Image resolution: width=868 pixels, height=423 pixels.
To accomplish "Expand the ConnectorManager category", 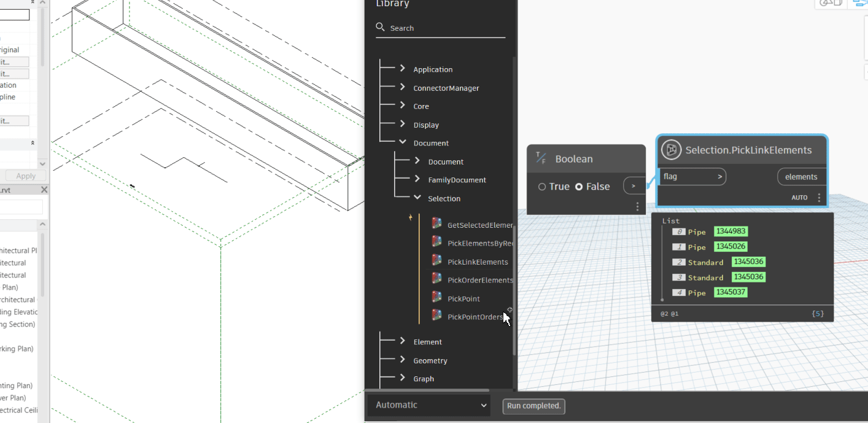I will [x=403, y=87].
